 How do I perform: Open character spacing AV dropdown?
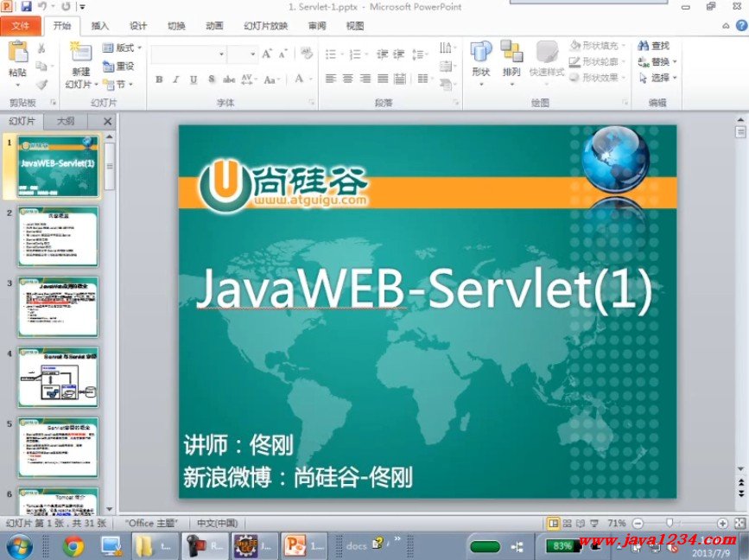(x=249, y=80)
